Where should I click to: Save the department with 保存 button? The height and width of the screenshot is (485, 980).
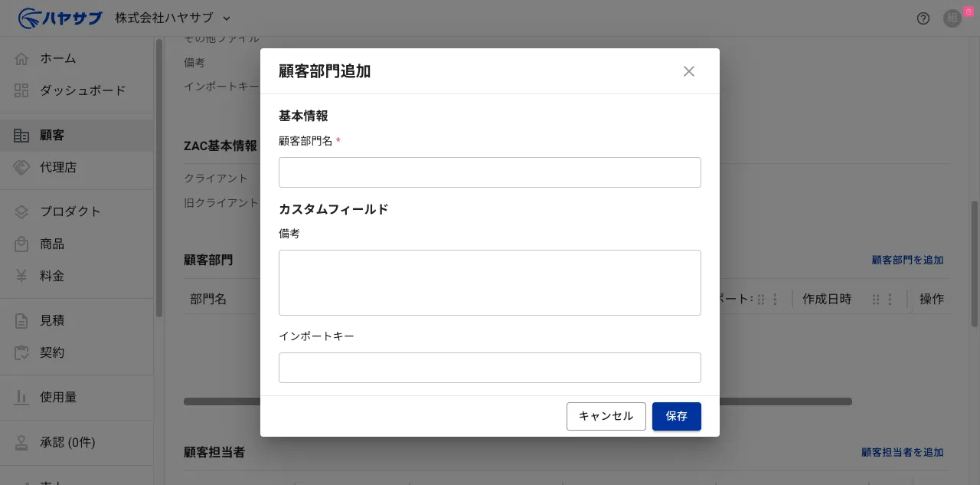pyautogui.click(x=677, y=416)
